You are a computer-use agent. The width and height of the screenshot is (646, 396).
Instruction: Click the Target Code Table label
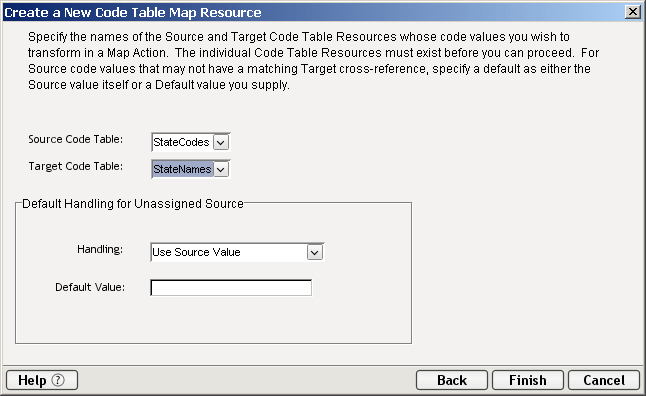(x=75, y=166)
